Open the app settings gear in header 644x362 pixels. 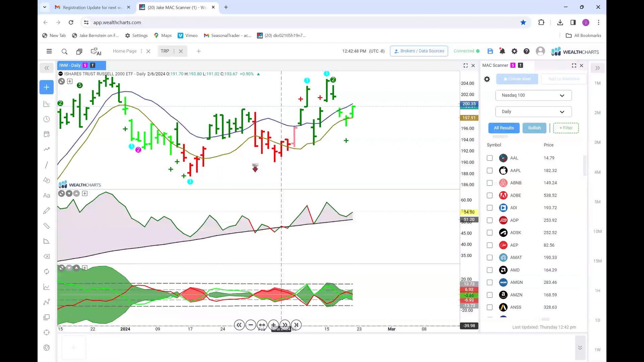pyautogui.click(x=514, y=51)
